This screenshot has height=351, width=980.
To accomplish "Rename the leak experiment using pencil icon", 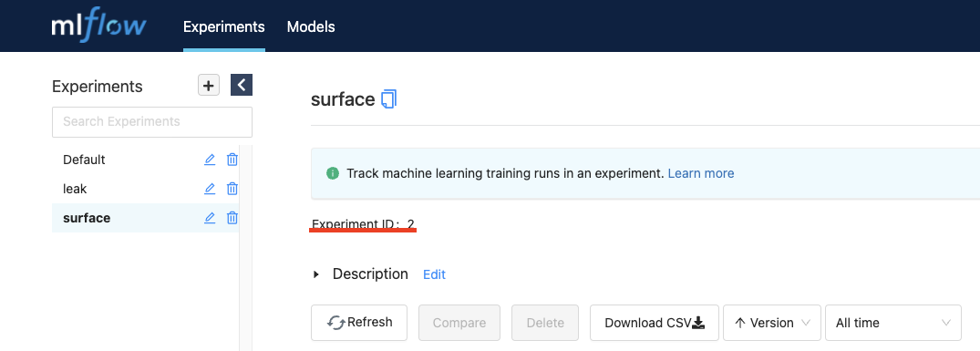I will 210,188.
